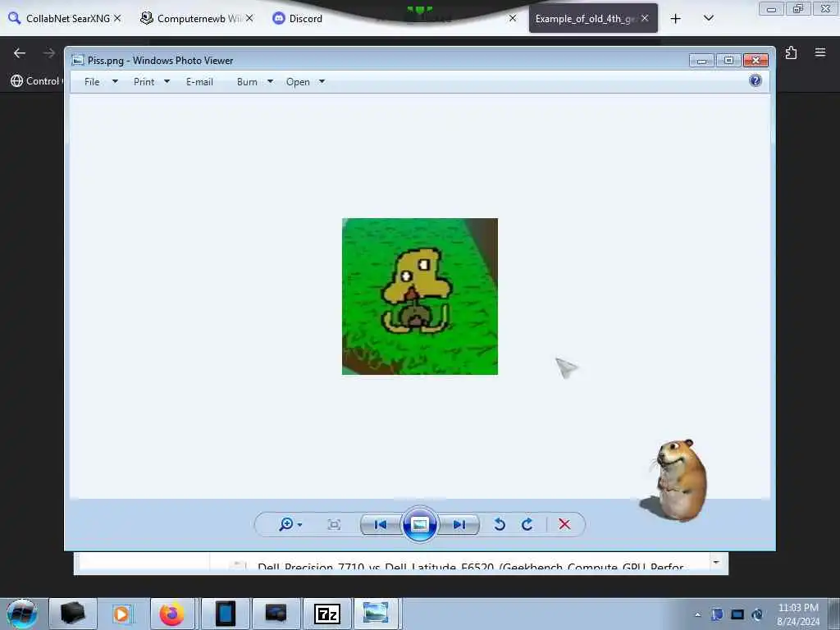Image resolution: width=840 pixels, height=630 pixels.
Task: Click the Piss.png pixel art image
Action: click(420, 296)
